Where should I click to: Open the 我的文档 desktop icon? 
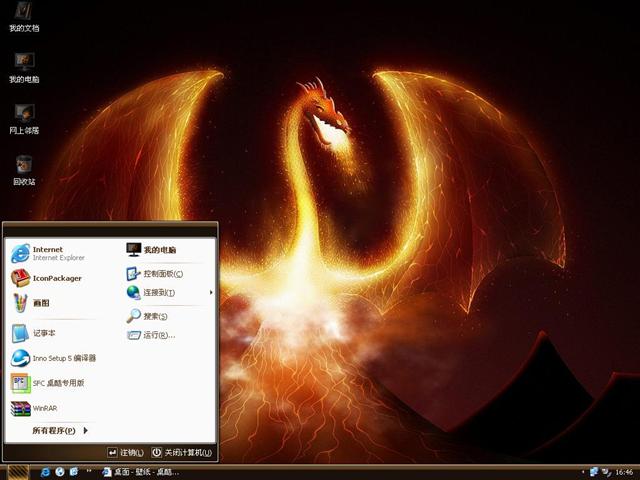[x=24, y=15]
